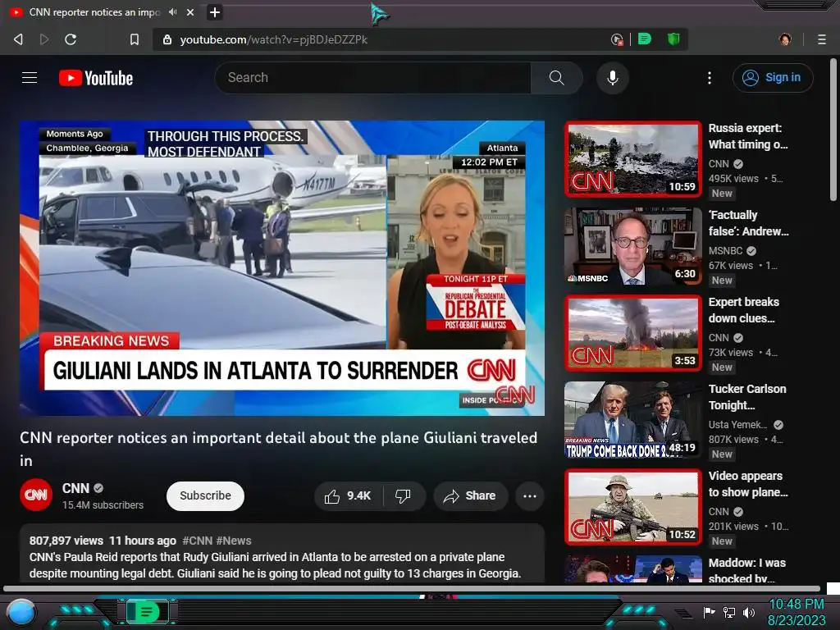Click the video title text
Viewport: 840px width, 630px height.
tap(279, 449)
